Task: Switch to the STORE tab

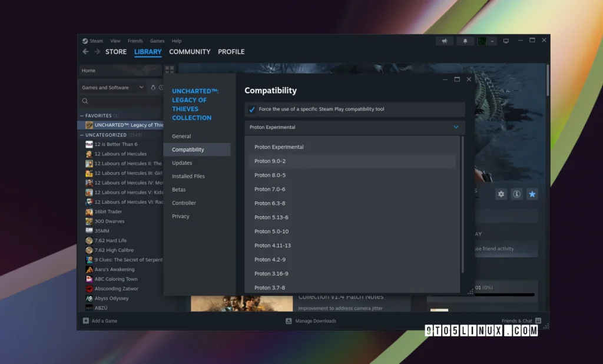Action: tap(116, 52)
